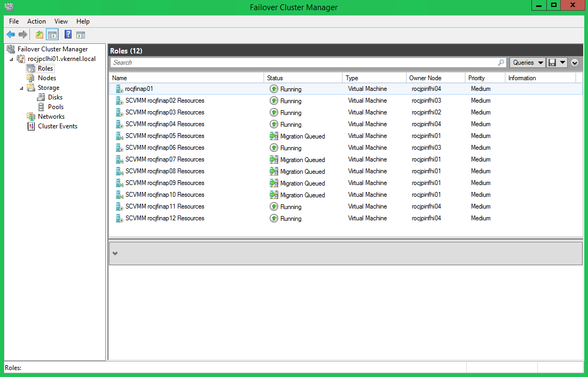The height and width of the screenshot is (377, 588).
Task: Click the cluster rocjpclhi01 icon in tree
Action: click(x=21, y=59)
